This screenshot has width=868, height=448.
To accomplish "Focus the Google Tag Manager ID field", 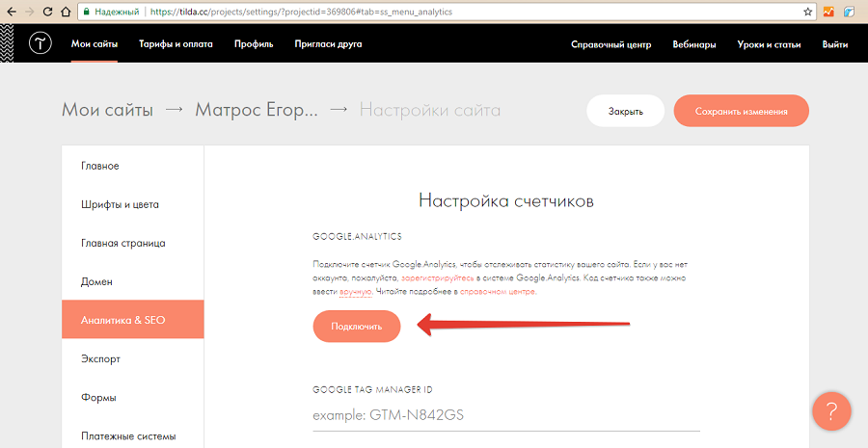I will (506, 416).
